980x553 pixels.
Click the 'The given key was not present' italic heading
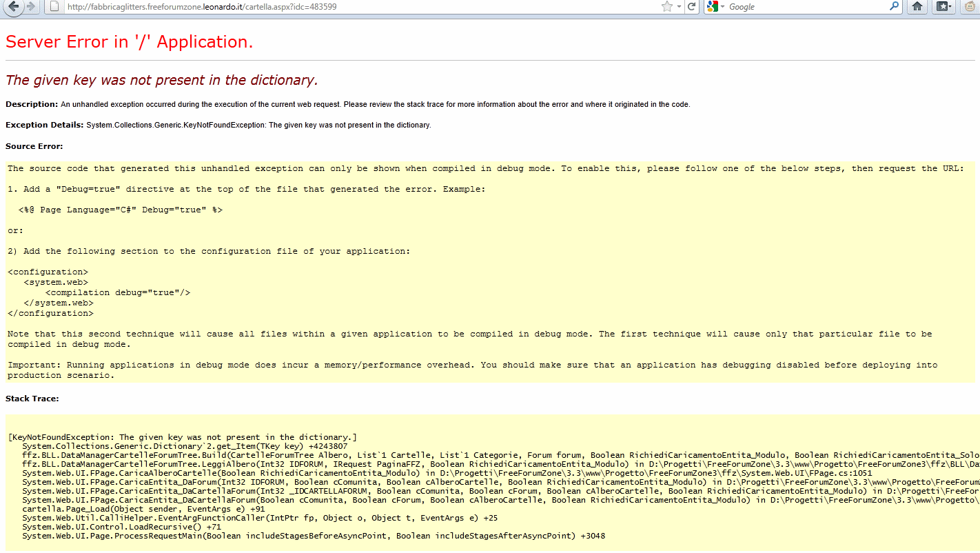(x=161, y=80)
